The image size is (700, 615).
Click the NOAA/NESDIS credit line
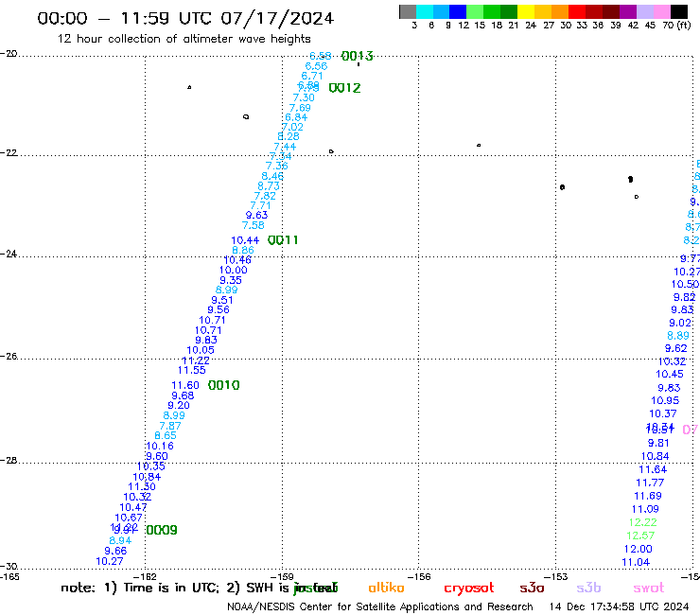point(380,607)
